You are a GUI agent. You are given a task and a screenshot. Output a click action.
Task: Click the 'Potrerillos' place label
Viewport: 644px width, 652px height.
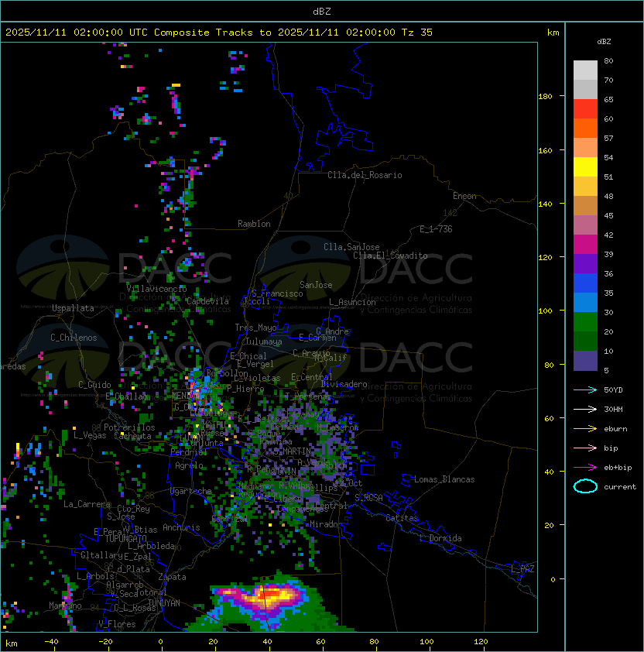[129, 427]
